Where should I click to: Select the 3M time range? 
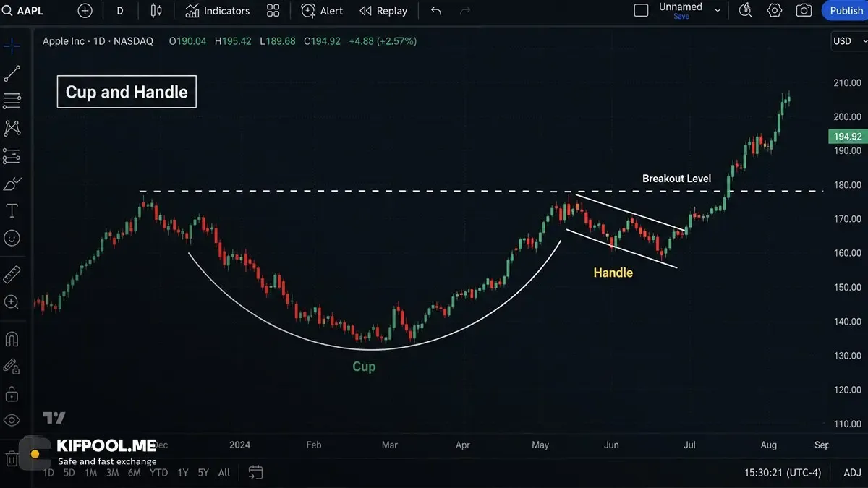[112, 473]
